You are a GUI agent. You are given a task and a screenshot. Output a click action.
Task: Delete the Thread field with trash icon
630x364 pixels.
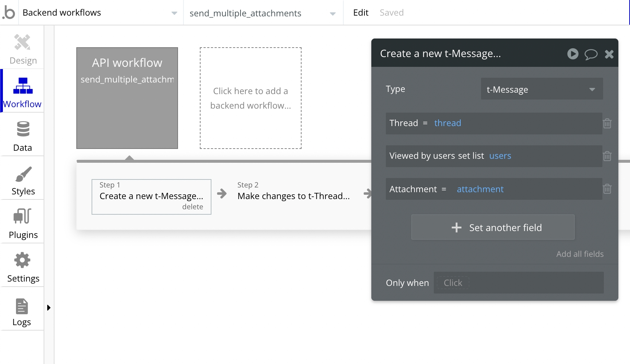pyautogui.click(x=607, y=124)
